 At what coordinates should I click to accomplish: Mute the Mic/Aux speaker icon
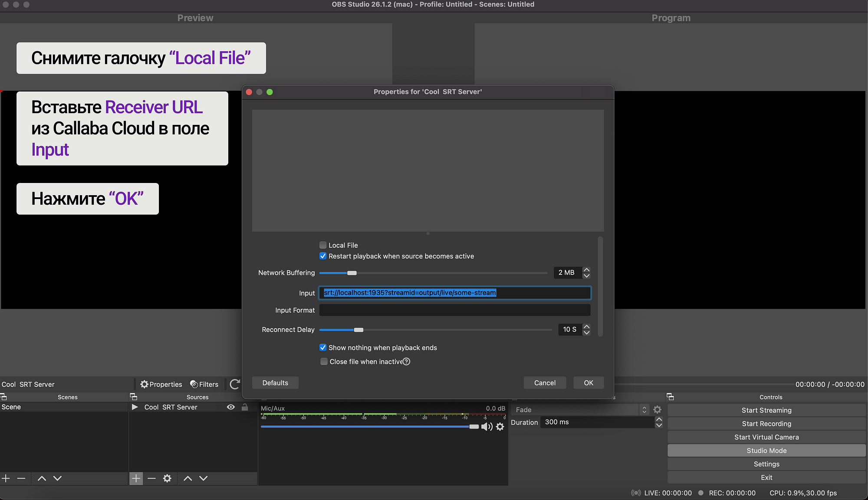(x=487, y=427)
